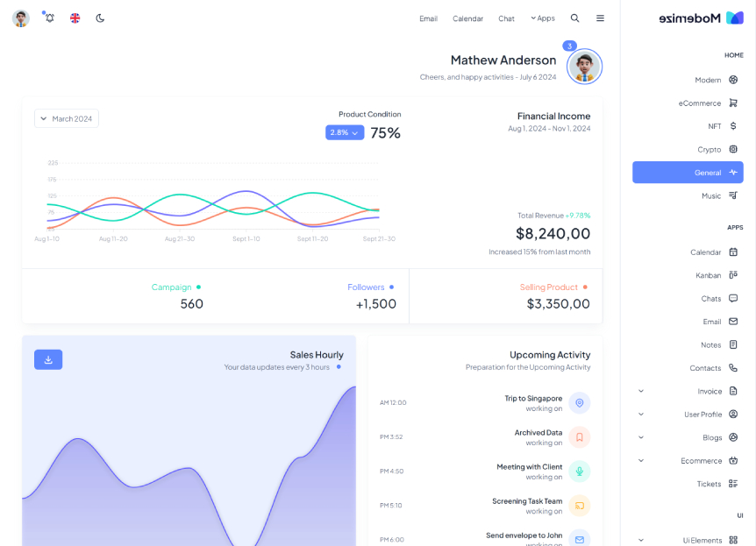Open the 2.8% product condition dropdown
The height and width of the screenshot is (546, 756).
pos(344,132)
